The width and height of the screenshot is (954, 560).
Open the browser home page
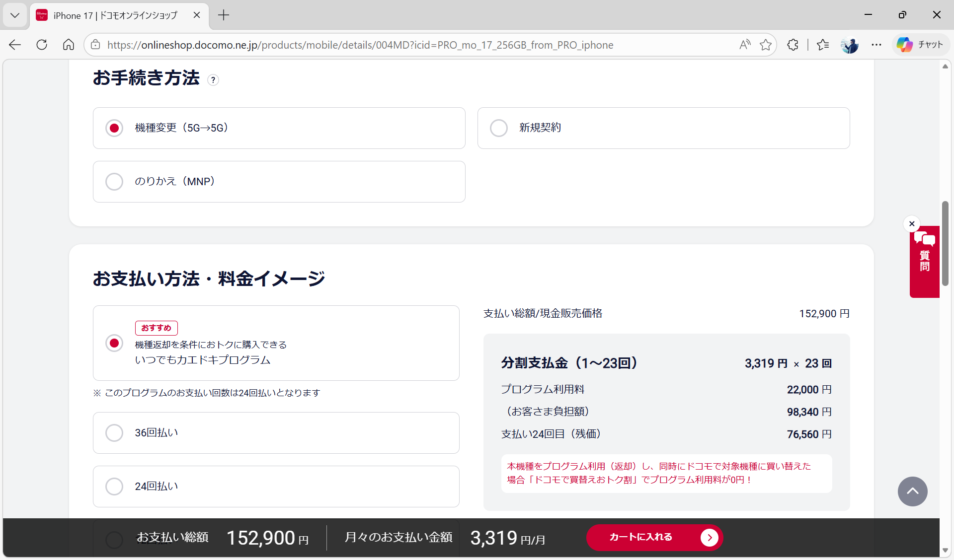pyautogui.click(x=69, y=45)
